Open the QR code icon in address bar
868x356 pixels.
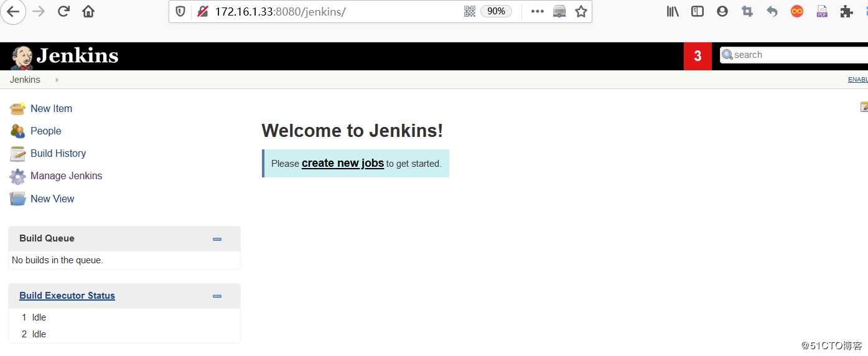pyautogui.click(x=470, y=11)
